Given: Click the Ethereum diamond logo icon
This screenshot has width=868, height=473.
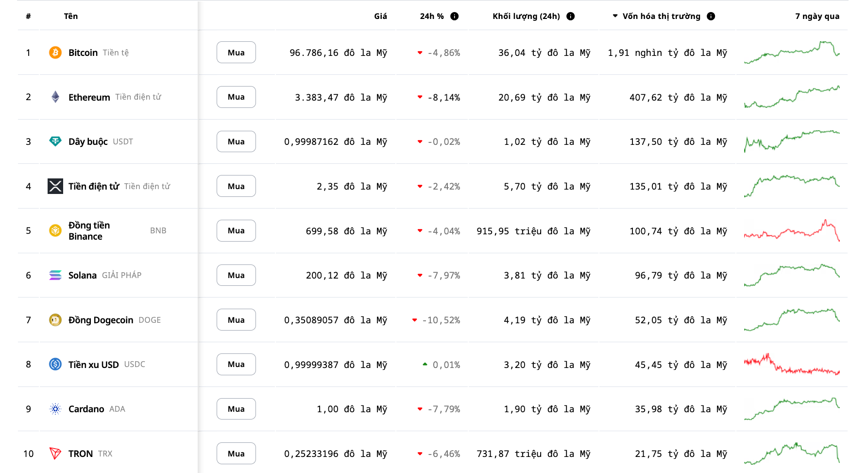Looking at the screenshot, I should click(55, 97).
